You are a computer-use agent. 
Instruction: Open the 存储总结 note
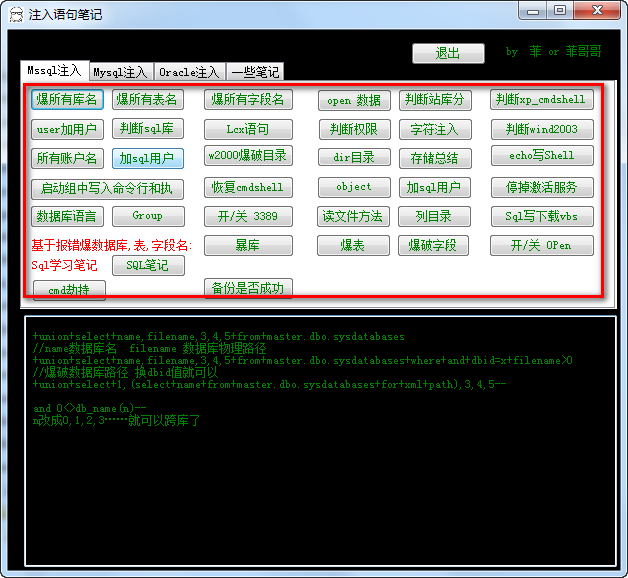[x=435, y=159]
